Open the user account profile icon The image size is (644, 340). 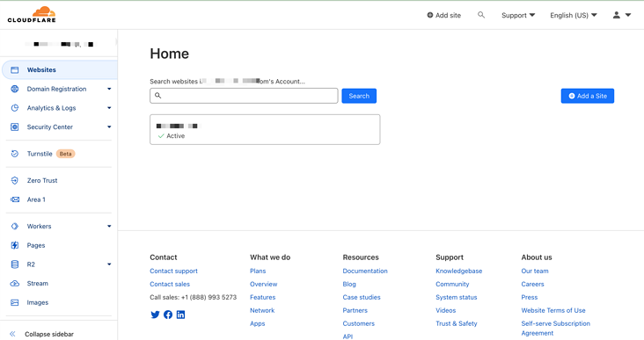click(x=617, y=15)
